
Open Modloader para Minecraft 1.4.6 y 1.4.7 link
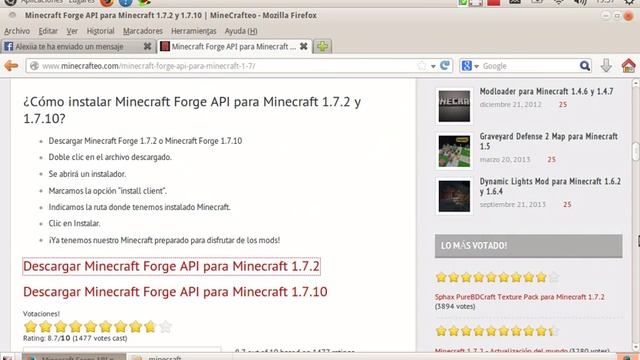point(546,91)
